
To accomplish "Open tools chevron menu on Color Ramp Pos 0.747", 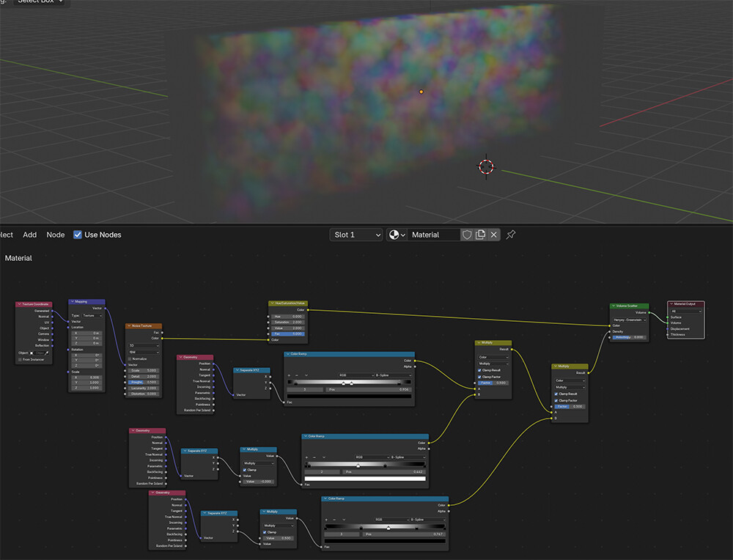I will point(344,520).
